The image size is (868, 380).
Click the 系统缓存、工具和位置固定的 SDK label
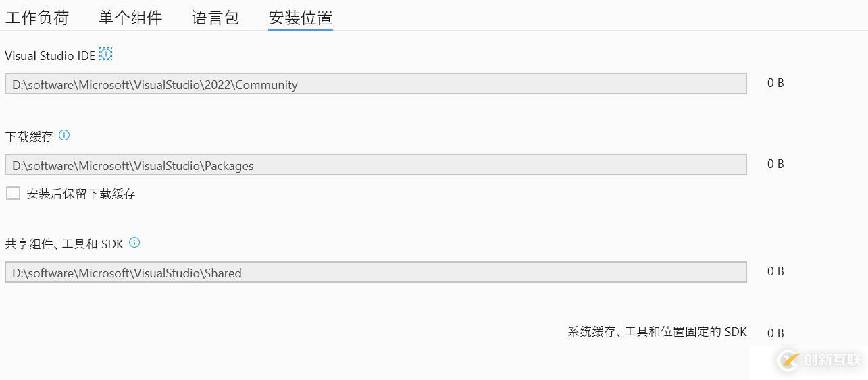tap(657, 332)
